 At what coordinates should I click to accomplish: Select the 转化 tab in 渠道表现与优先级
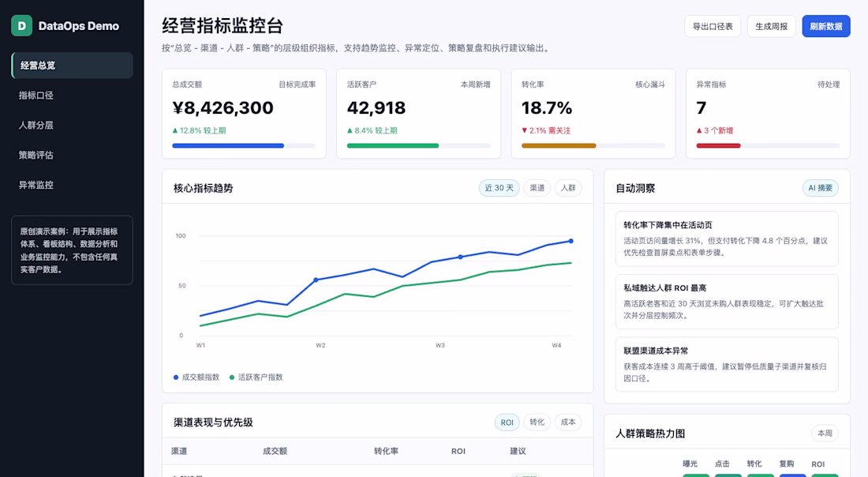[537, 423]
